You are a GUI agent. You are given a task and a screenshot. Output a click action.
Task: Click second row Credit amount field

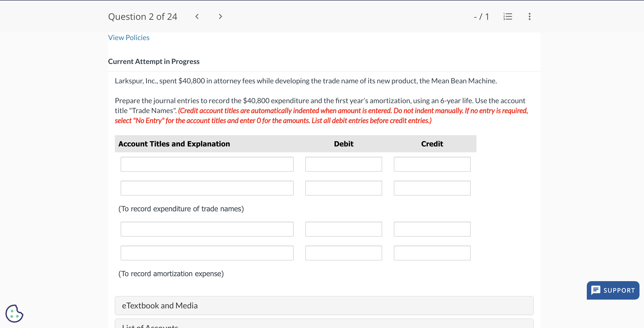point(432,188)
